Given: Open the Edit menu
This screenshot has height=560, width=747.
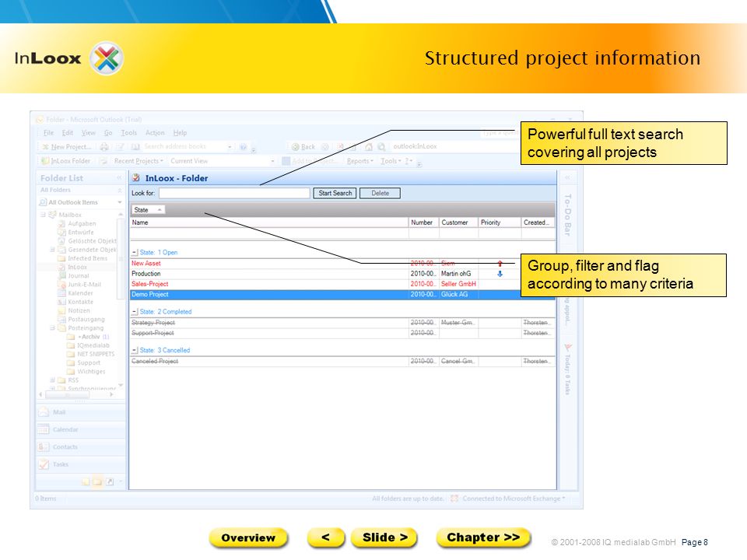Looking at the screenshot, I should pyautogui.click(x=68, y=133).
